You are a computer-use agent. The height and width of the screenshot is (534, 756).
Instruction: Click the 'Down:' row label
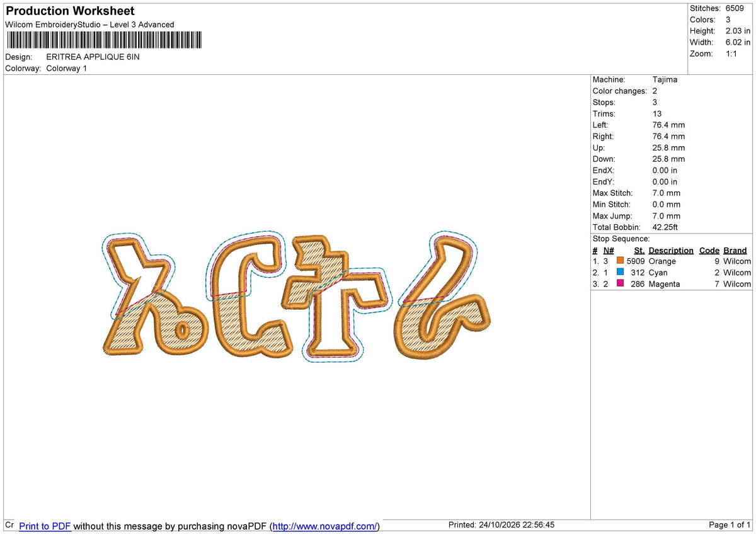click(x=604, y=159)
